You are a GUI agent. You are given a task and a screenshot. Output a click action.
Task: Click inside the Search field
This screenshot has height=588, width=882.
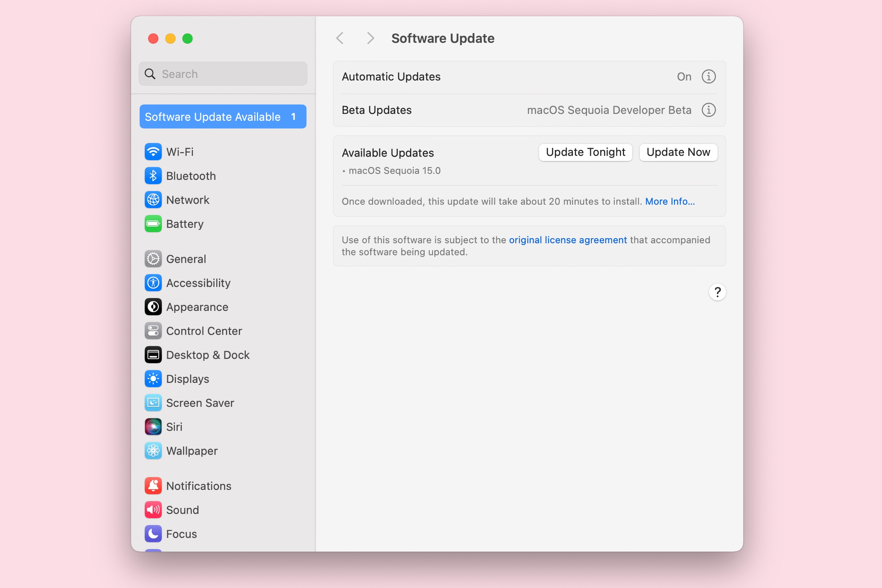coord(223,73)
